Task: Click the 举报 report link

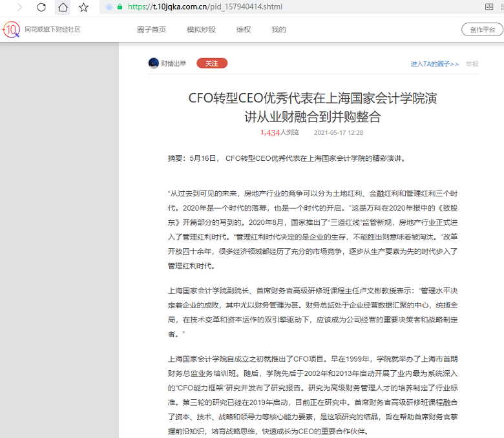Action: pyautogui.click(x=472, y=64)
